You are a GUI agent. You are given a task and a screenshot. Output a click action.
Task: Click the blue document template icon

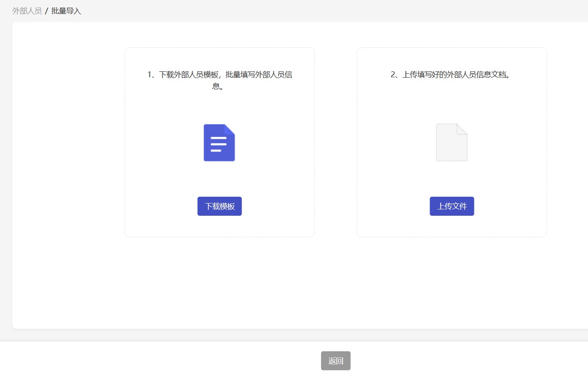[219, 143]
